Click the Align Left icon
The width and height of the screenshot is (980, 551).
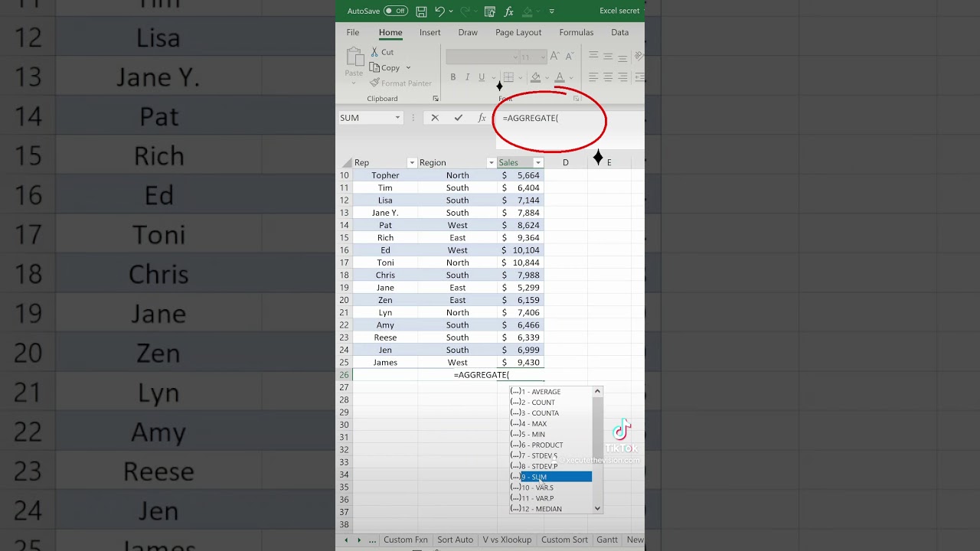(593, 77)
